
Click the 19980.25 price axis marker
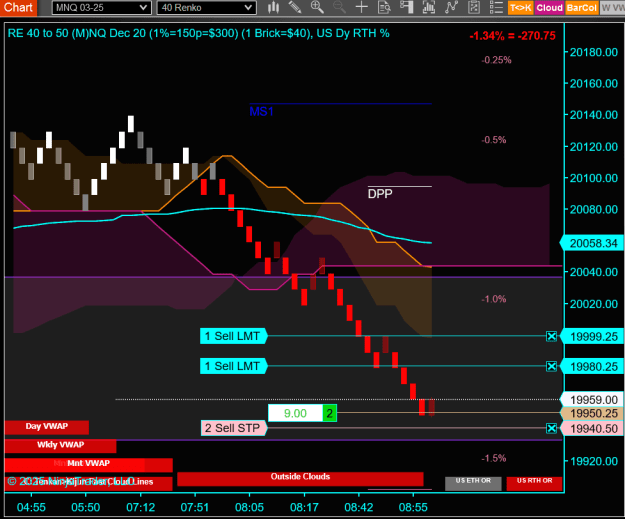tap(592, 366)
